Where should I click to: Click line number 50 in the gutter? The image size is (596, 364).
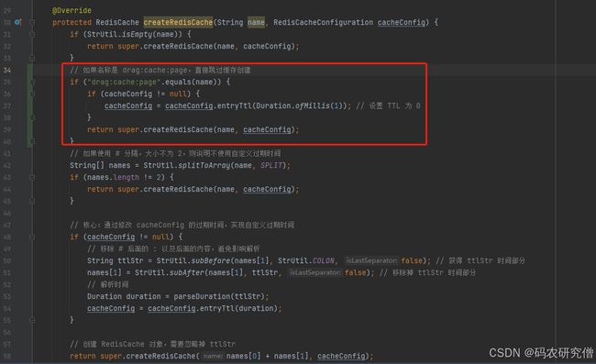[7, 261]
